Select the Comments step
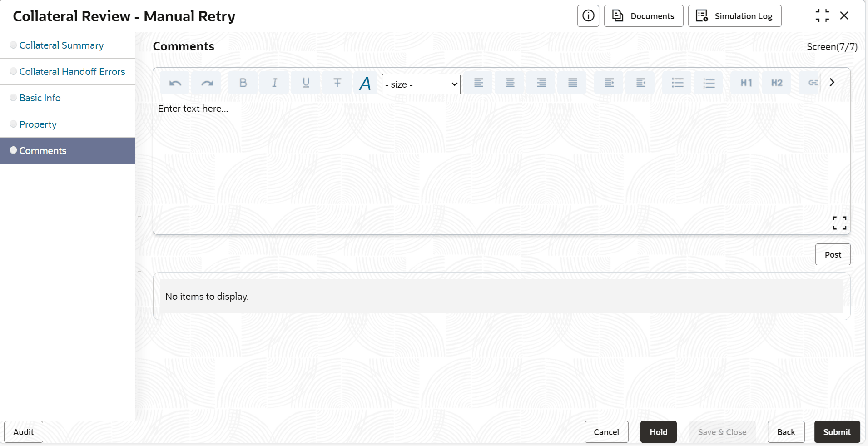Viewport: 868px width, 446px height. click(67, 151)
